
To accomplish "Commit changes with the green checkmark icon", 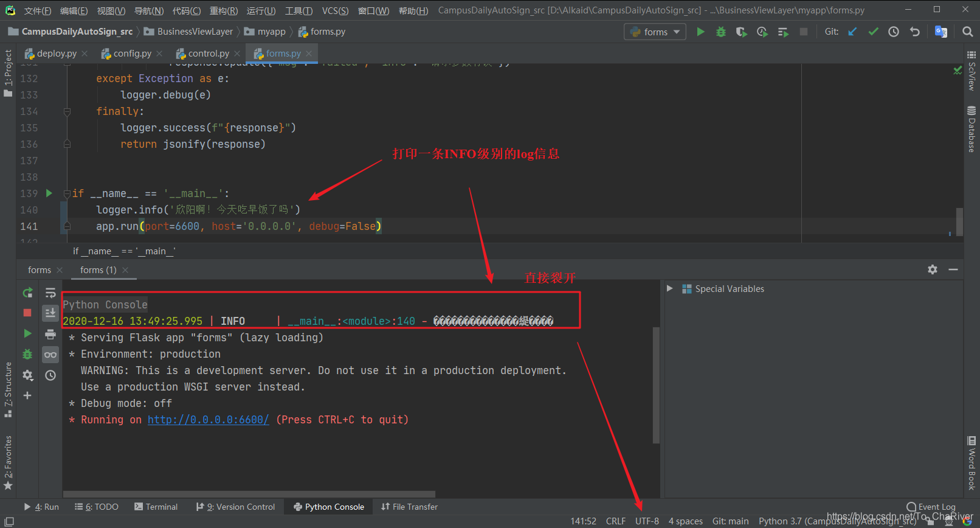I will point(873,32).
